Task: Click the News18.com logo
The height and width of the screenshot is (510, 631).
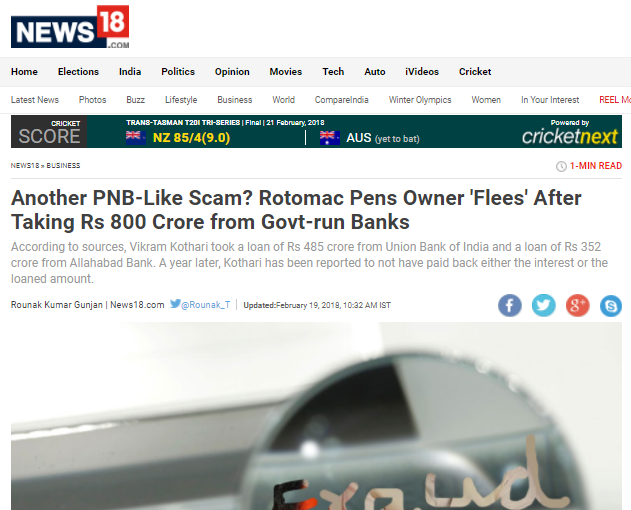Action: (70, 27)
